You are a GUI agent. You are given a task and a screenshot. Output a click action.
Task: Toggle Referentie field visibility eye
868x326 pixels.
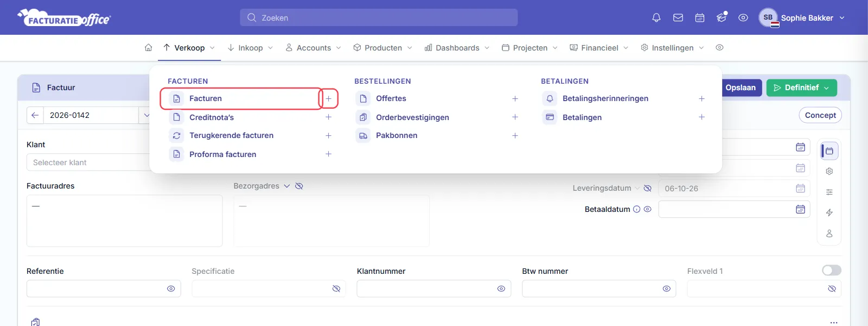pyautogui.click(x=171, y=289)
